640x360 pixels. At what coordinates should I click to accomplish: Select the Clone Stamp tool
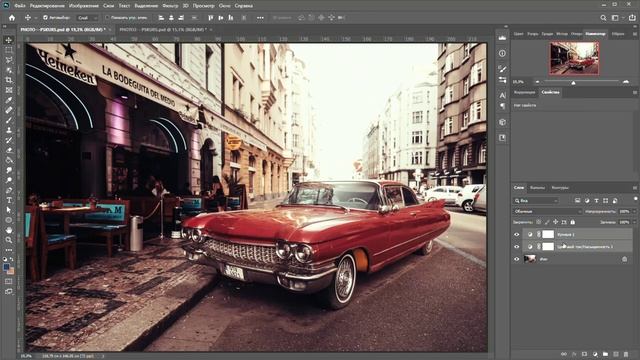pyautogui.click(x=9, y=130)
